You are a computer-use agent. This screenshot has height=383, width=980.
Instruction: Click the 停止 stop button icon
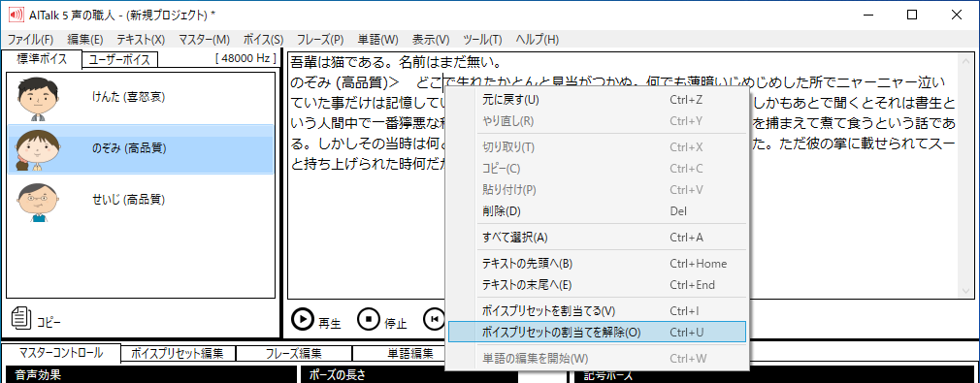tap(369, 319)
